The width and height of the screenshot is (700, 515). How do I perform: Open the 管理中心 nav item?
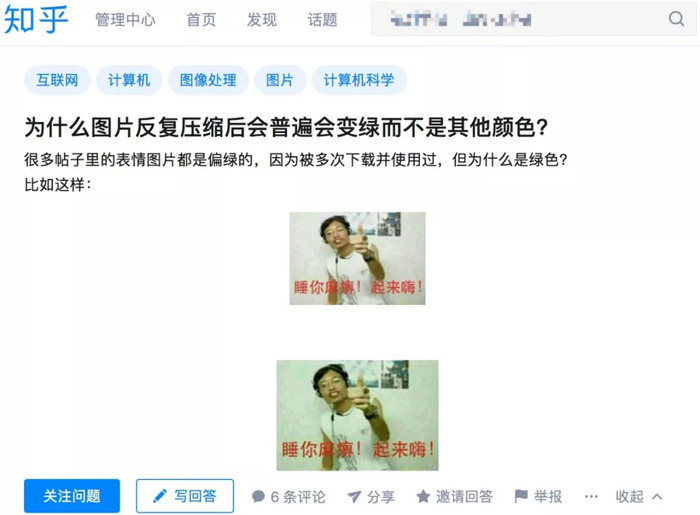click(x=125, y=20)
